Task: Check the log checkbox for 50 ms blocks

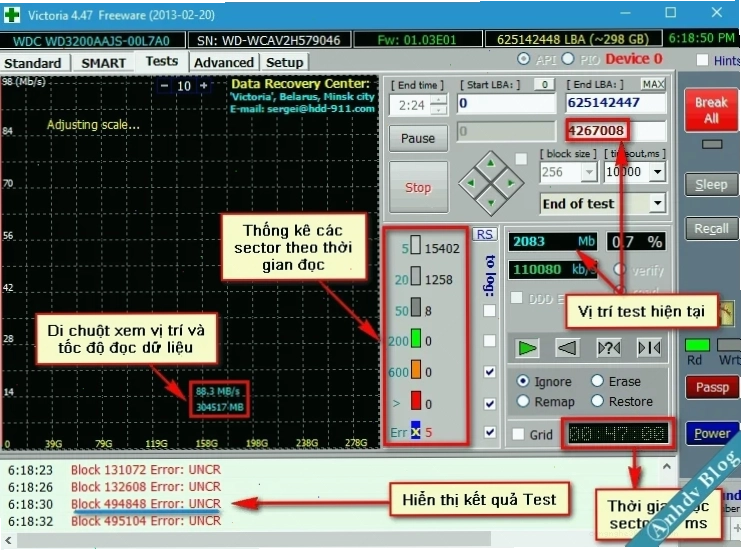Action: (490, 310)
